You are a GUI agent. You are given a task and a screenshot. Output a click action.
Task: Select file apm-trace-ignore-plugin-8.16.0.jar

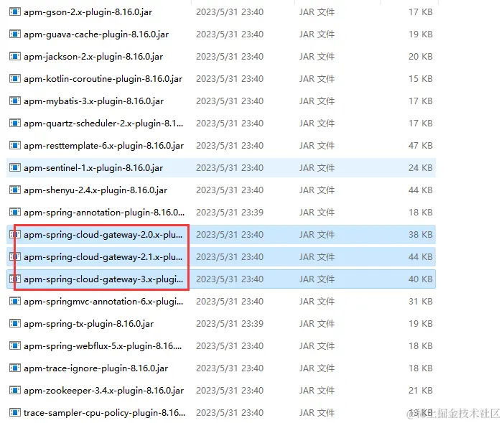(95, 368)
